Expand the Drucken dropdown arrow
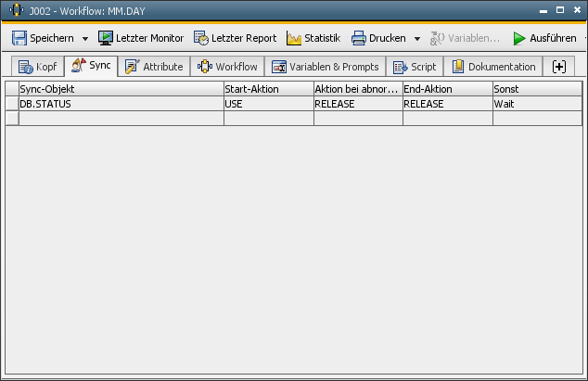This screenshot has height=381, width=588. point(417,39)
